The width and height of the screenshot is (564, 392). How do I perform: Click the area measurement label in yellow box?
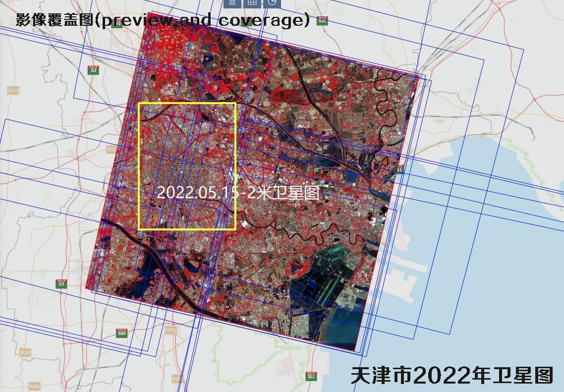(x=190, y=166)
